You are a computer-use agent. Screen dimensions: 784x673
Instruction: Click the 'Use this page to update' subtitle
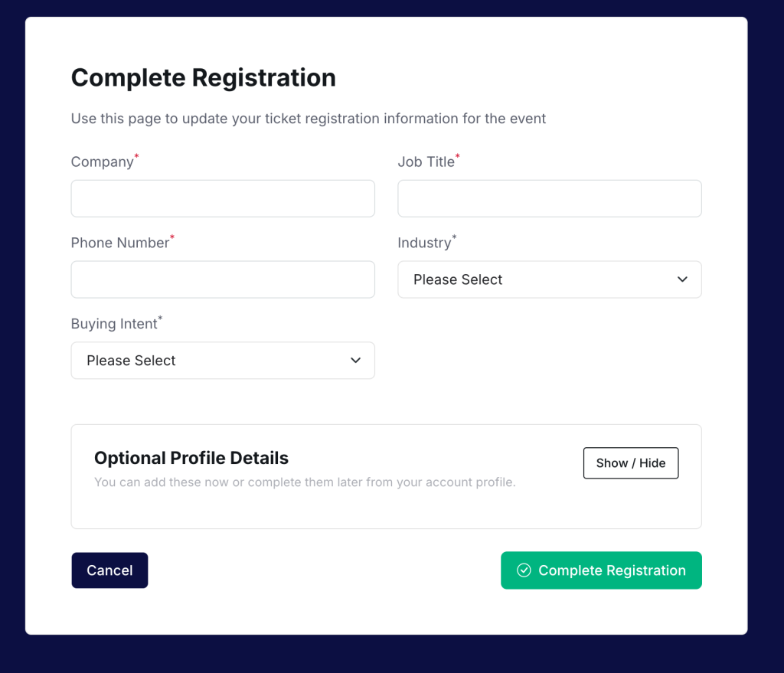pyautogui.click(x=309, y=119)
